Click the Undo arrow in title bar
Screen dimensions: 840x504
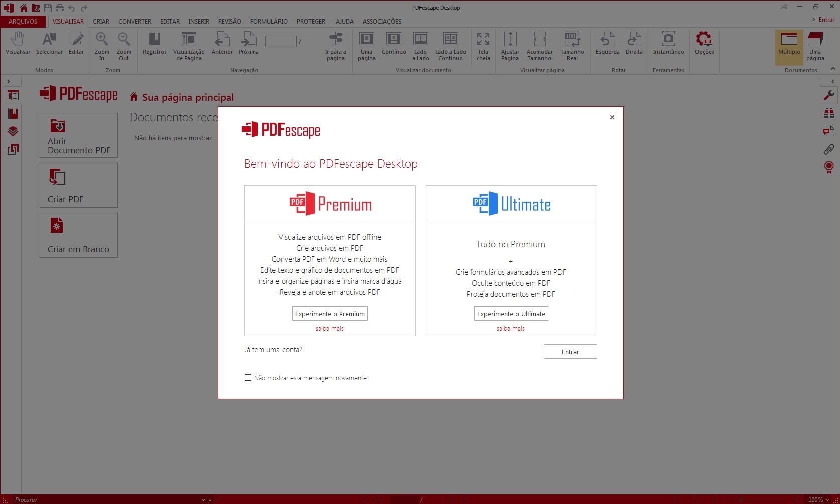(71, 8)
